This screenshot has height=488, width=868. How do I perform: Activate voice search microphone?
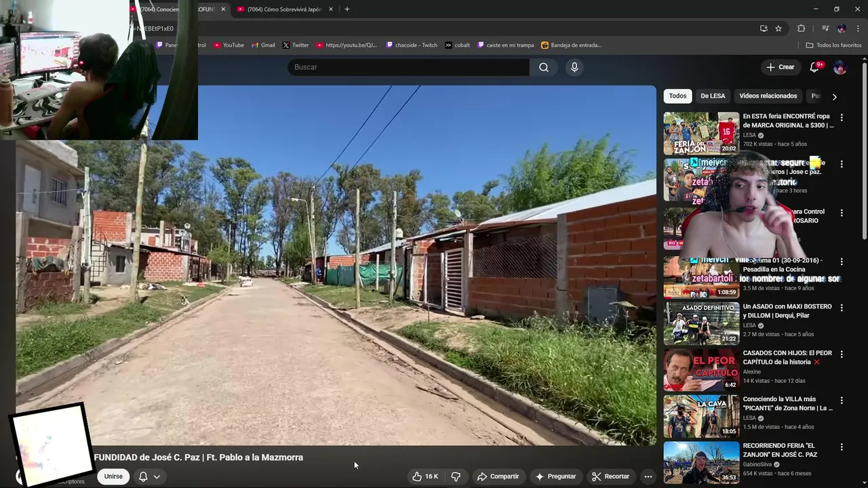(574, 67)
